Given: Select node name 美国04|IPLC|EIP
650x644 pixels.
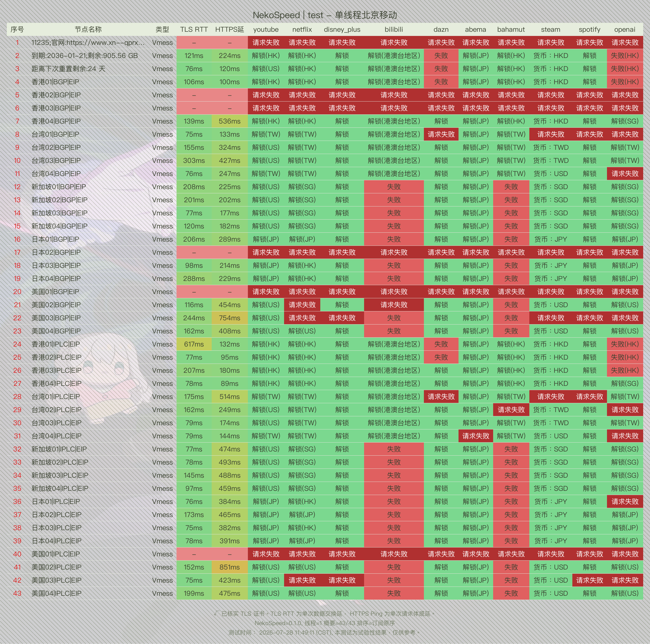Looking at the screenshot, I should [56, 593].
